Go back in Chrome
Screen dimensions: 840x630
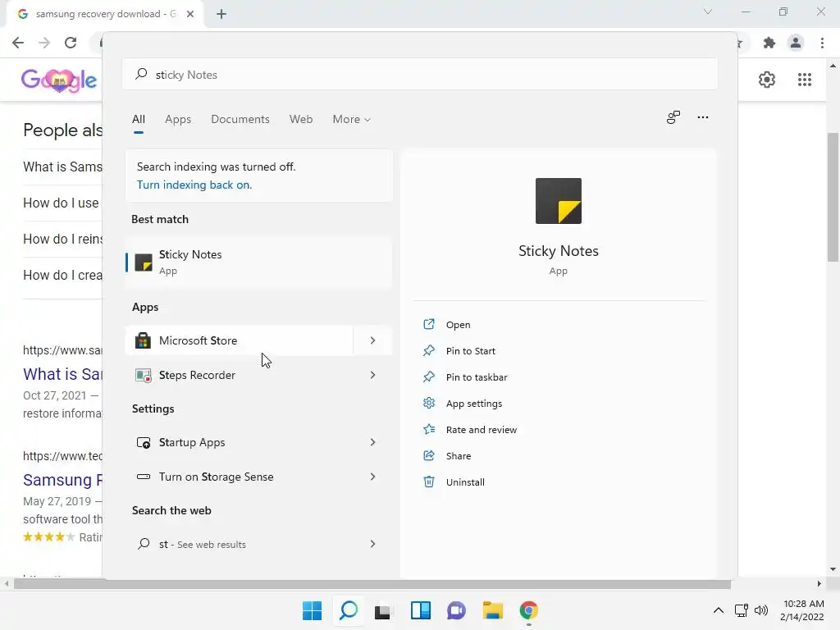click(18, 43)
